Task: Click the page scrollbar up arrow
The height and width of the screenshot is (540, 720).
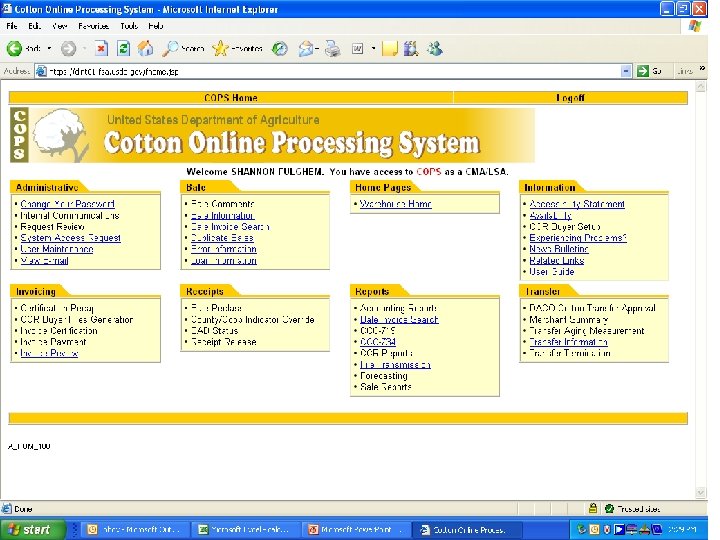Action: (x=701, y=86)
